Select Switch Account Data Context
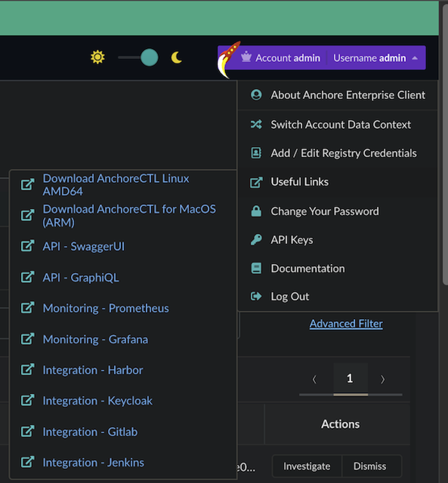The width and height of the screenshot is (448, 483). tap(340, 124)
